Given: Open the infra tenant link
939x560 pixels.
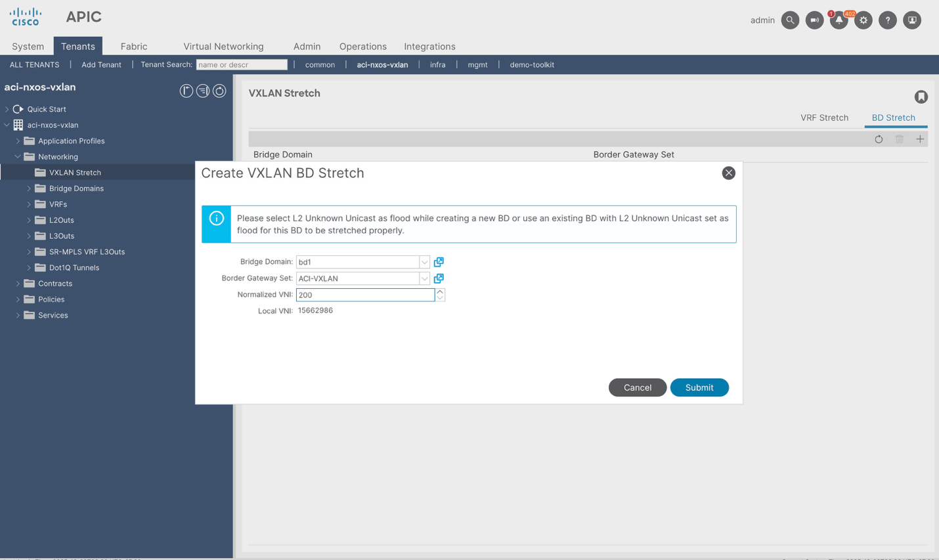Looking at the screenshot, I should [438, 65].
